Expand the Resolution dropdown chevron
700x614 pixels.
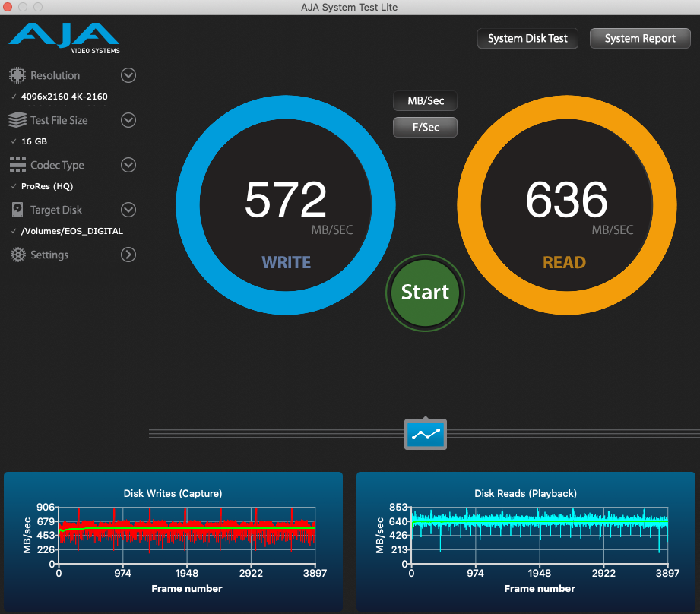(x=128, y=75)
